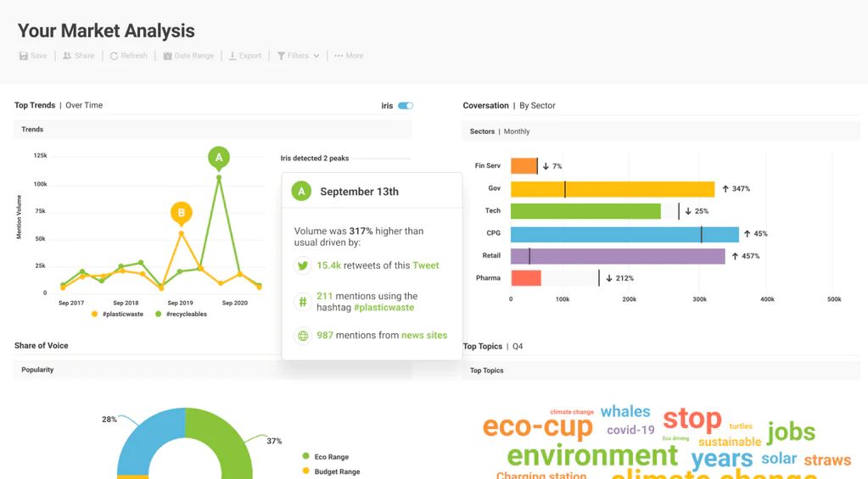Screen dimensions: 868x479
Task: Expand the Filters dropdown chevron
Action: [316, 56]
